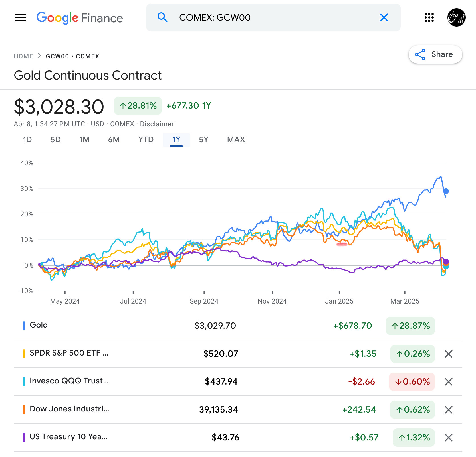This screenshot has width=476, height=457.
Task: Click the yellow SPDR color marker
Action: 24,354
